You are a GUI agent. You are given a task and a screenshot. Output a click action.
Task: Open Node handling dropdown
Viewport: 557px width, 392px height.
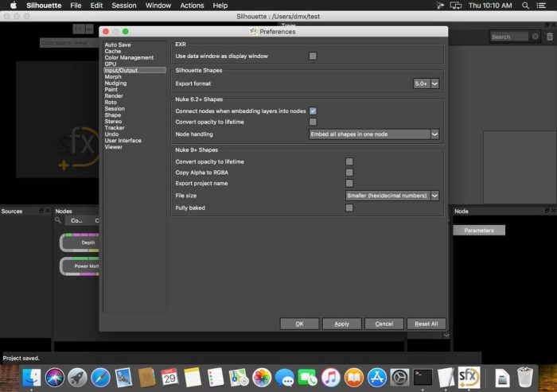point(374,134)
